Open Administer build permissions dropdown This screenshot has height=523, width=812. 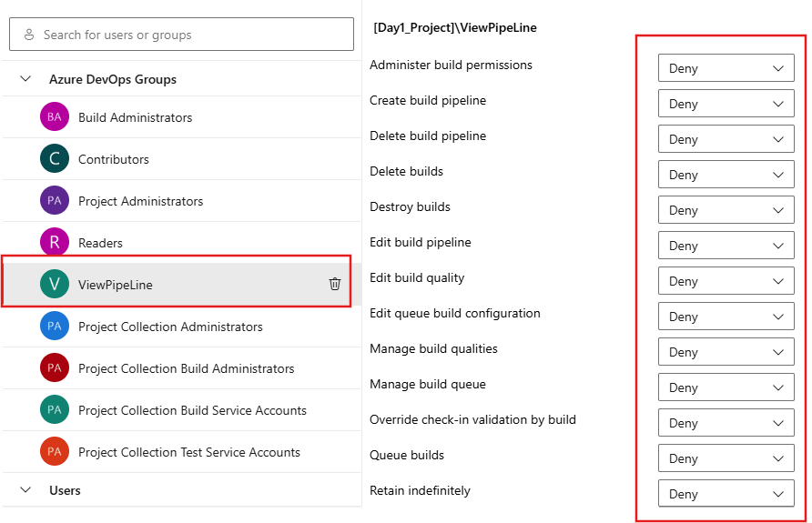[x=726, y=68]
